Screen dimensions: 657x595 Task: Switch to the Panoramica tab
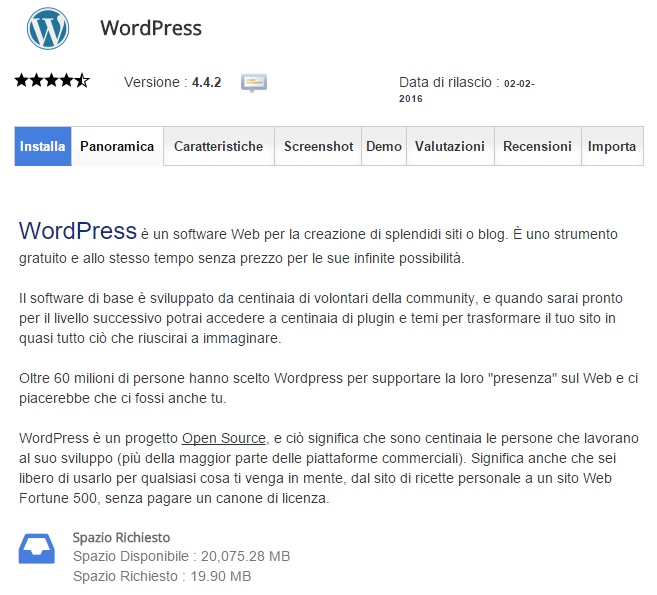pos(117,146)
